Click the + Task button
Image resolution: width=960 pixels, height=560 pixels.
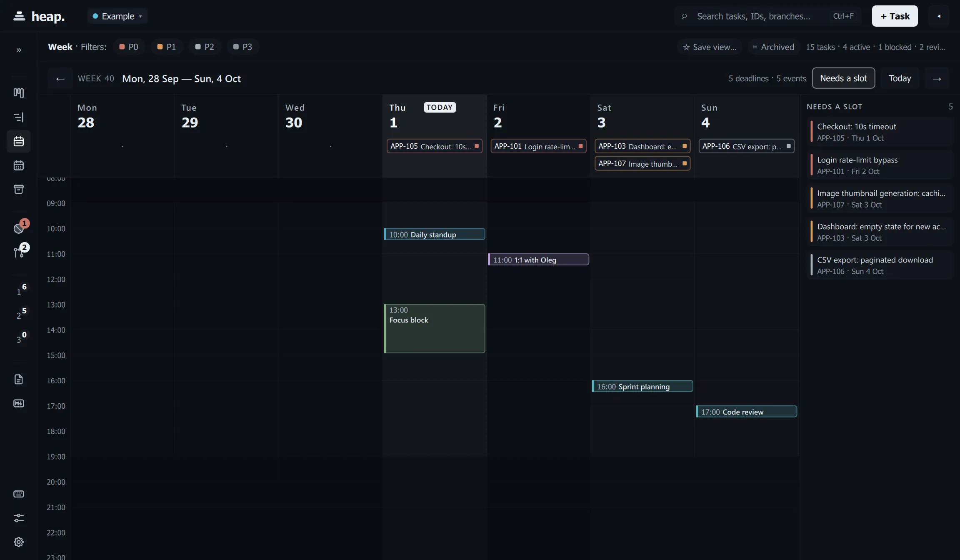pos(895,16)
